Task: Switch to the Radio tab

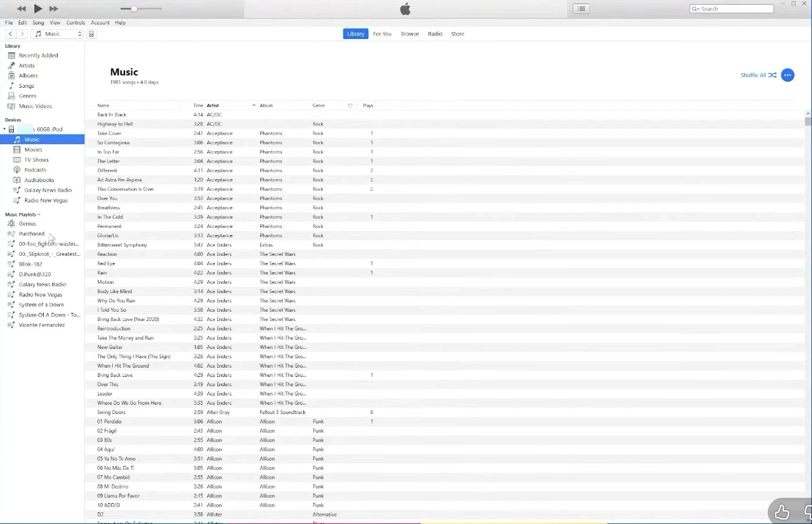Action: pos(435,34)
